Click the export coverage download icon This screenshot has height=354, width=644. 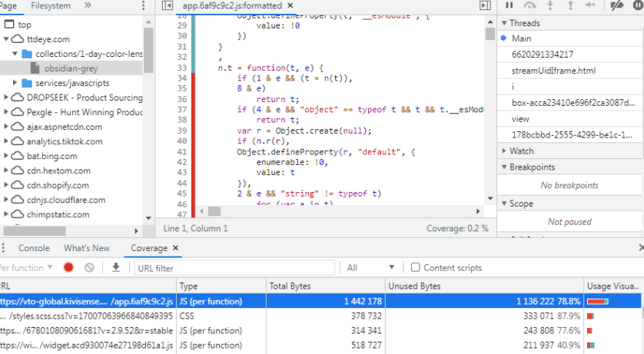[x=116, y=267]
